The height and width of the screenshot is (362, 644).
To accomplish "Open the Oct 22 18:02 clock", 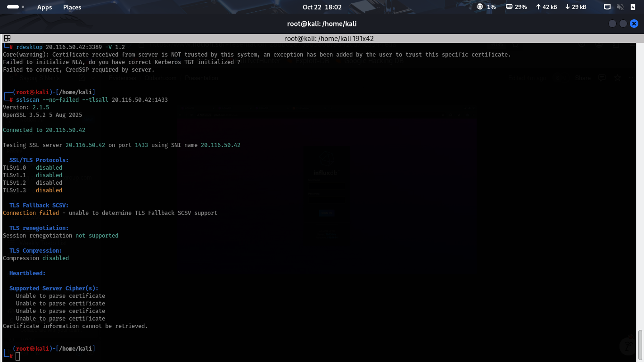I will point(322,7).
